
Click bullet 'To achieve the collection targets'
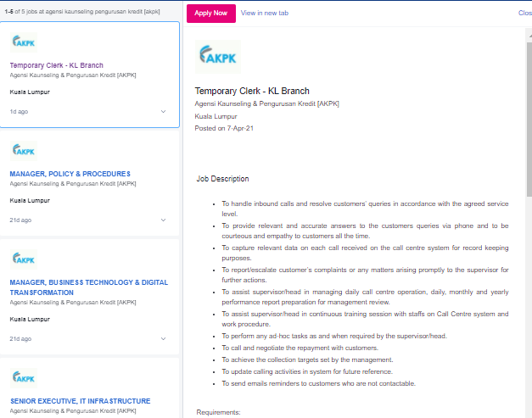pos(307,359)
